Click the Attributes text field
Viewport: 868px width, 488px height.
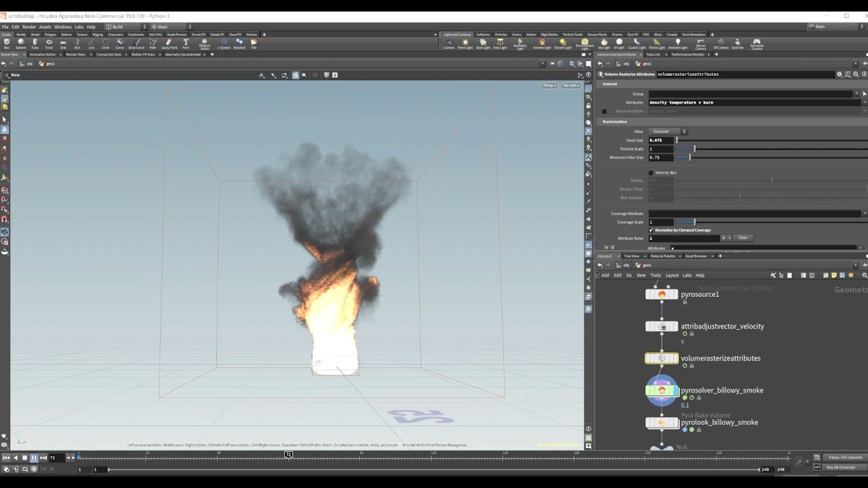click(754, 102)
